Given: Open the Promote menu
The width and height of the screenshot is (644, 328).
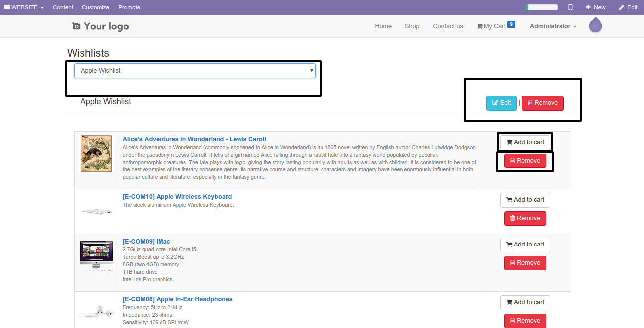Looking at the screenshot, I should [129, 7].
